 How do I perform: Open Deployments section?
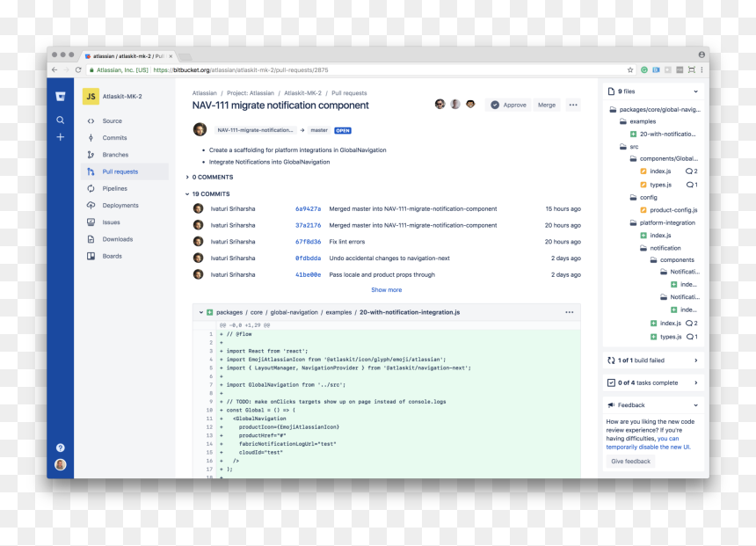click(x=126, y=206)
